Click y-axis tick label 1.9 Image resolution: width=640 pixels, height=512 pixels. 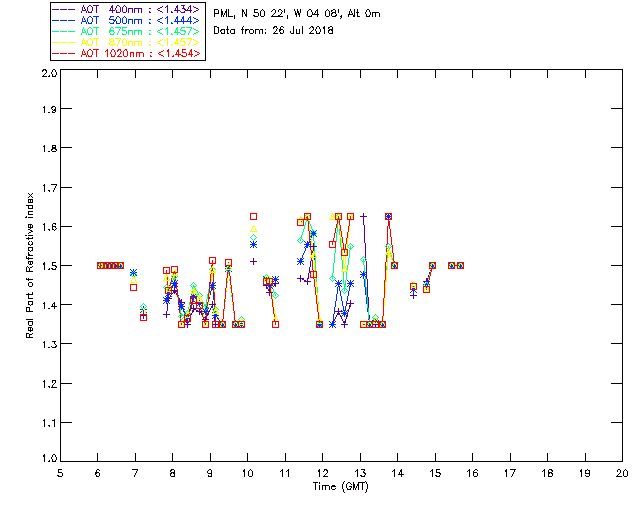pyautogui.click(x=48, y=109)
